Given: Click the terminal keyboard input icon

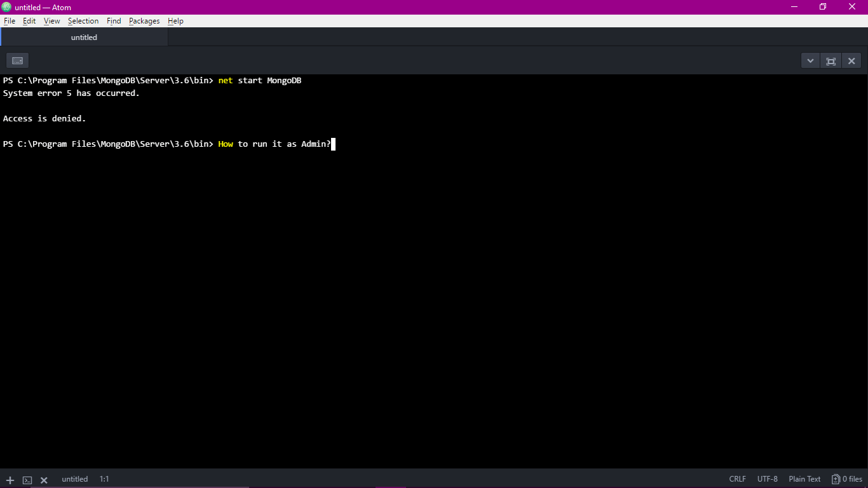Looking at the screenshot, I should (x=18, y=61).
